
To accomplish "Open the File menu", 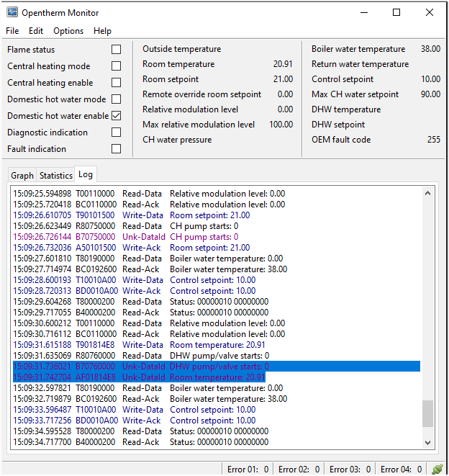I will (x=12, y=31).
